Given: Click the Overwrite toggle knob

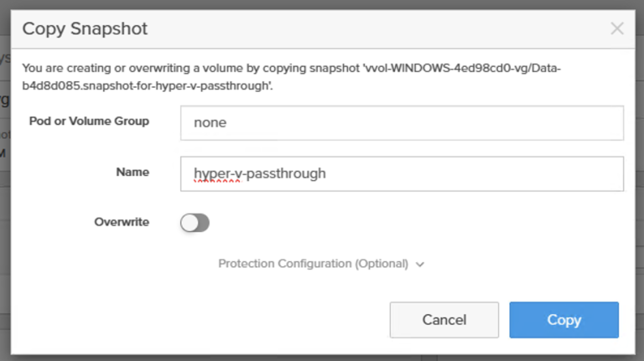Looking at the screenshot, I should (190, 223).
